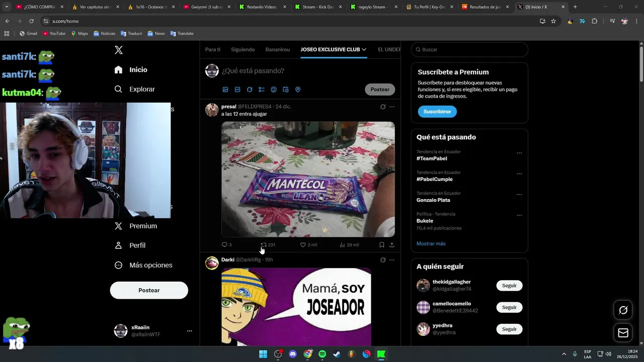The width and height of the screenshot is (644, 362).
Task: Open Grok explain on presa!'s post
Action: click(383, 107)
